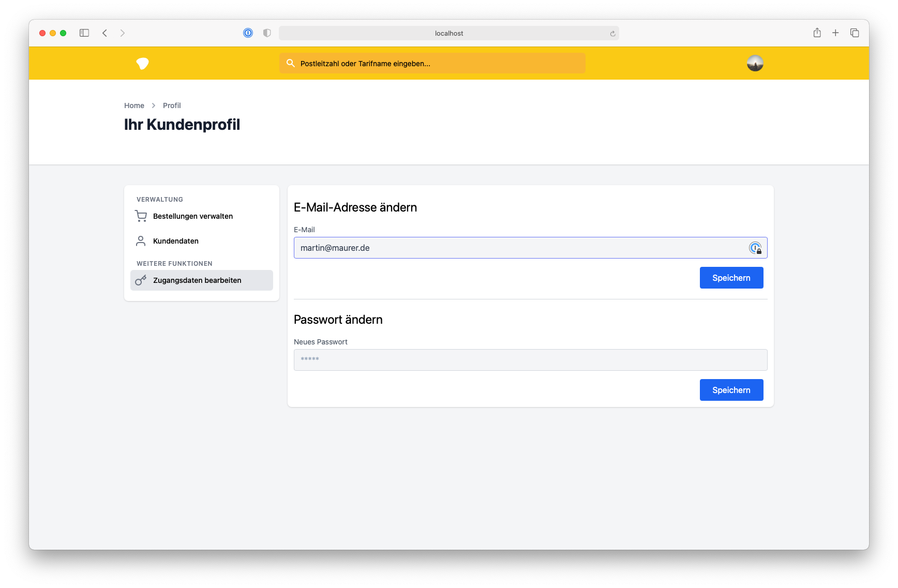This screenshot has width=898, height=588.
Task: Click the Safari address bar showing localhost
Action: point(449,33)
